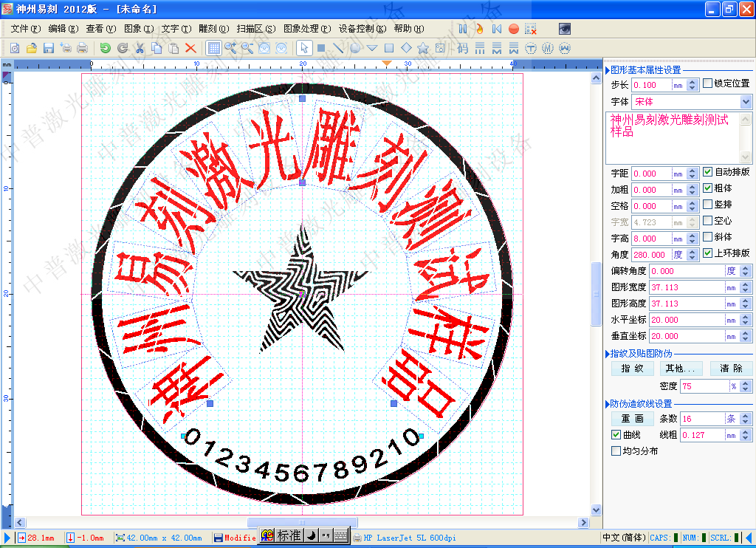Click the flame engrave icon
The height and width of the screenshot is (548, 756).
tap(480, 29)
